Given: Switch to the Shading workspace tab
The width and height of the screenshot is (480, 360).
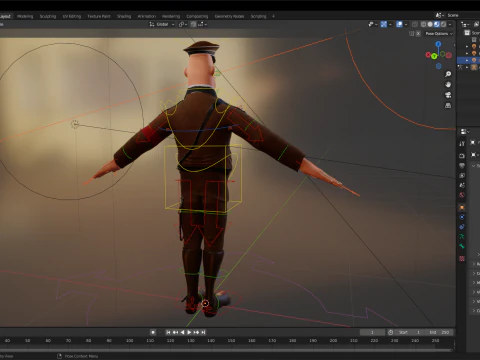Looking at the screenshot, I should pos(124,16).
